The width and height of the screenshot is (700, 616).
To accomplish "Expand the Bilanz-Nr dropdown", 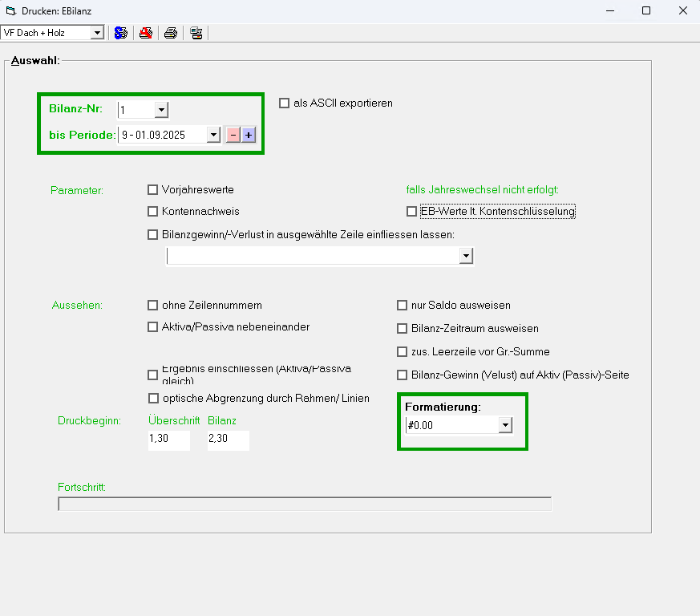I will pyautogui.click(x=161, y=110).
